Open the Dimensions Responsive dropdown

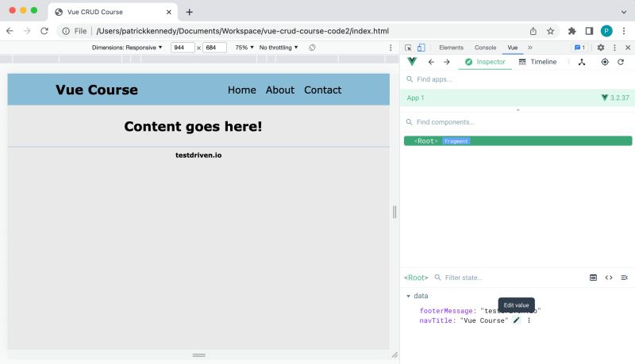pyautogui.click(x=127, y=48)
